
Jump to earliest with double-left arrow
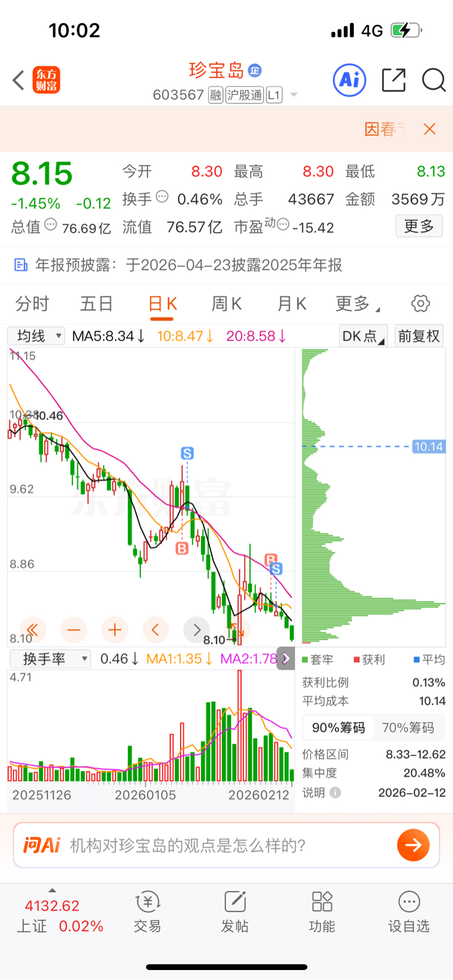[x=32, y=630]
